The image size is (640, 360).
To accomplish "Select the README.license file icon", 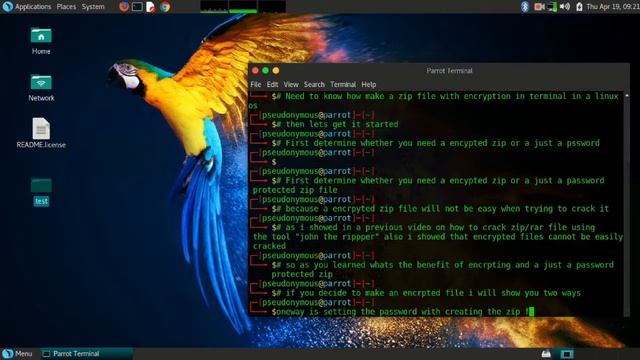I will click(41, 133).
